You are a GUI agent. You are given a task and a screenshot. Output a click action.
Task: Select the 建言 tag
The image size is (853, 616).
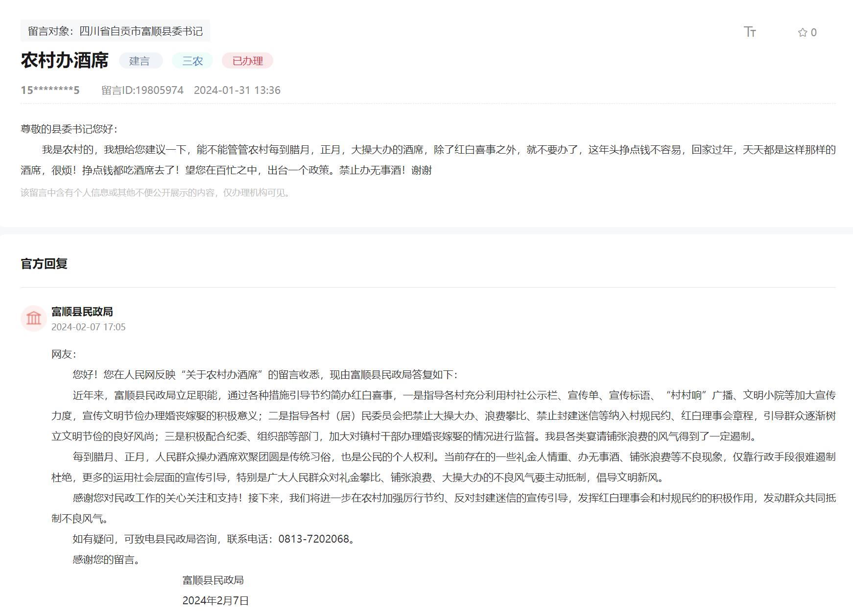[x=140, y=61]
